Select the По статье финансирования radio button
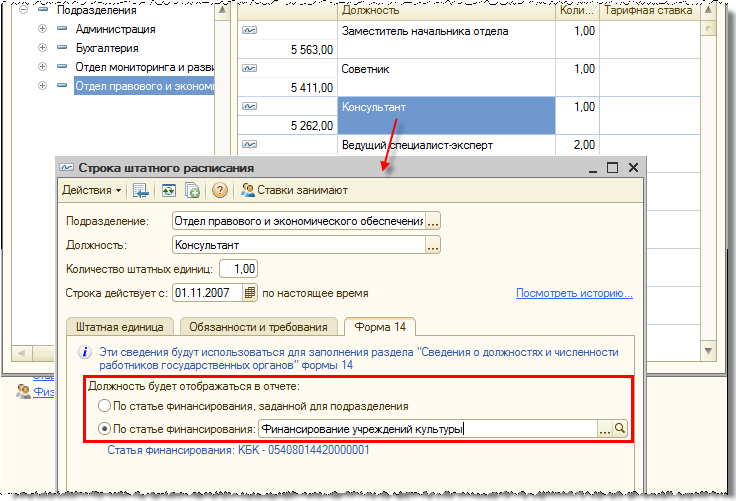Screen dimensions: 736x501 click(104, 429)
